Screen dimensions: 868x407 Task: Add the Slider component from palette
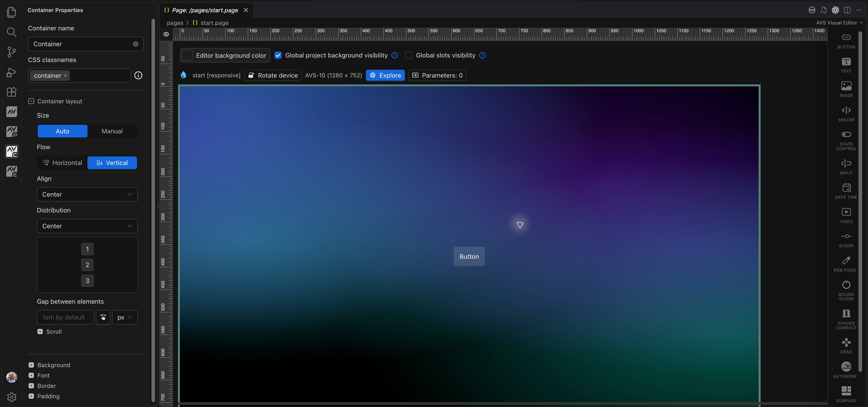846,239
